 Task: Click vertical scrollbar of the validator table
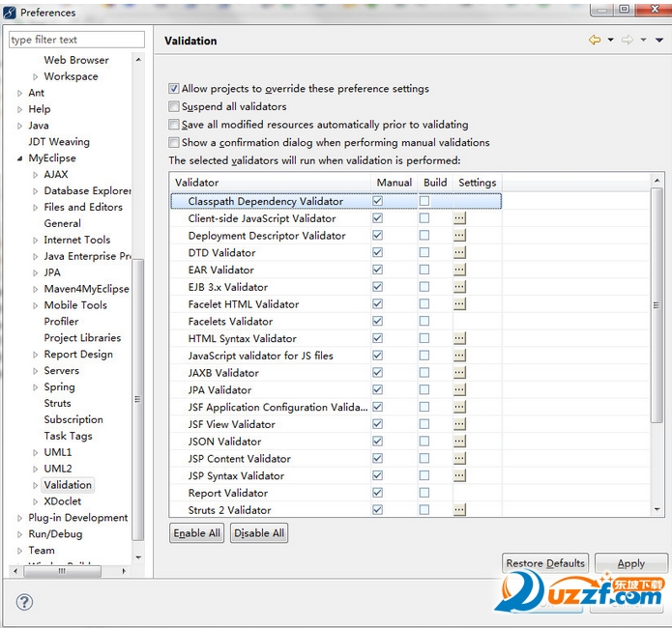657,305
